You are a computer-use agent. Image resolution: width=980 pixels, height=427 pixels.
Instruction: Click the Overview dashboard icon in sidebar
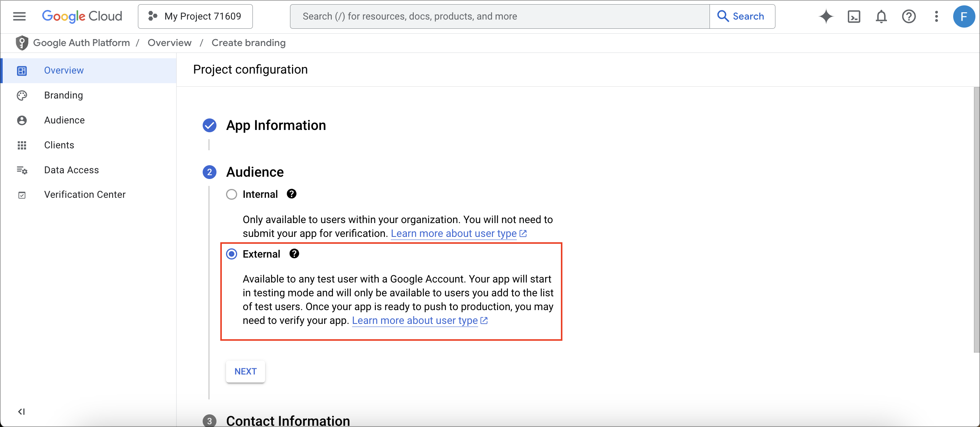(x=22, y=71)
